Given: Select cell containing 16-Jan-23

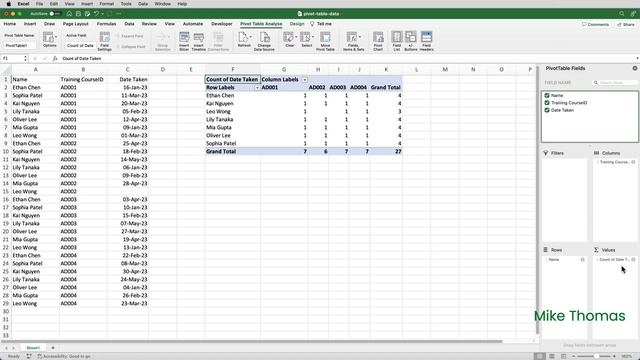Looking at the screenshot, I should (127, 87).
